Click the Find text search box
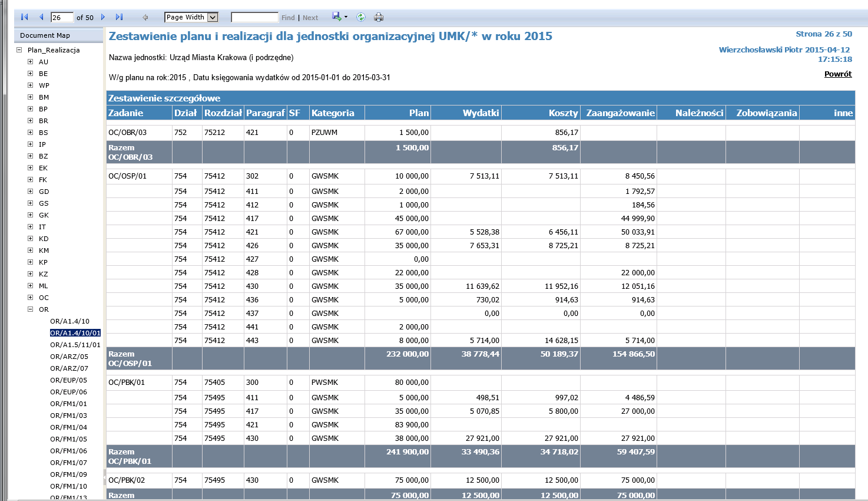The image size is (868, 501). [254, 17]
